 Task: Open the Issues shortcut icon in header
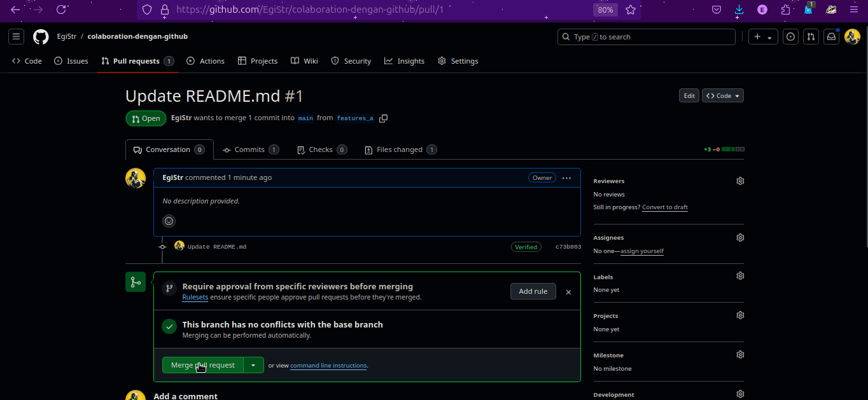[790, 37]
